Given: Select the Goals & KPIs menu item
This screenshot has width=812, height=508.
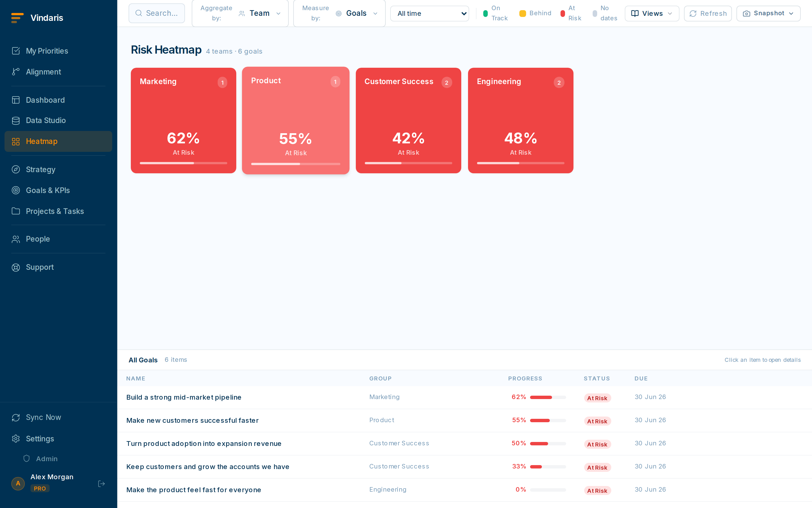Looking at the screenshot, I should pyautogui.click(x=58, y=190).
